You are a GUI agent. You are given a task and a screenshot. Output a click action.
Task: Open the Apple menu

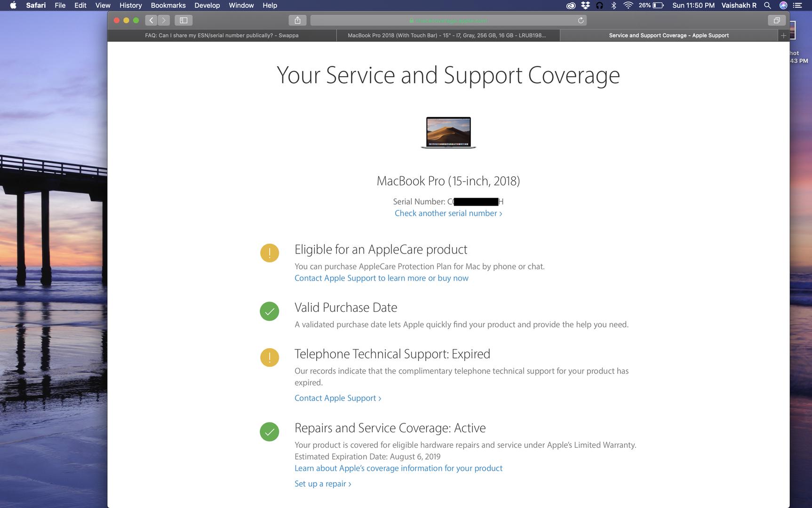click(13, 5)
